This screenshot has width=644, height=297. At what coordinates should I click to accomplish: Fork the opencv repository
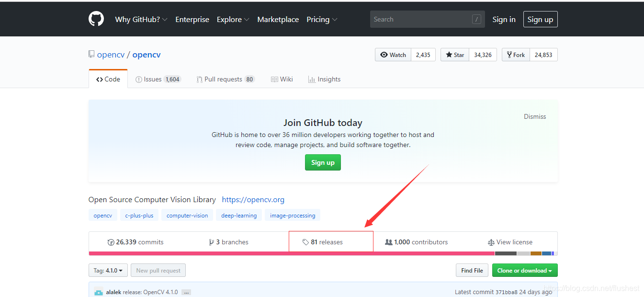tap(516, 55)
